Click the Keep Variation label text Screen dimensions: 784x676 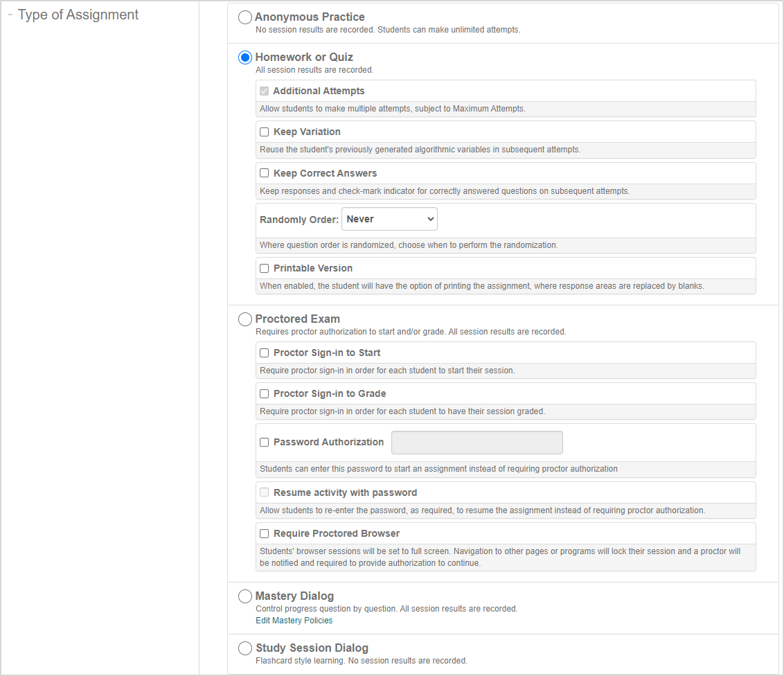pos(307,132)
